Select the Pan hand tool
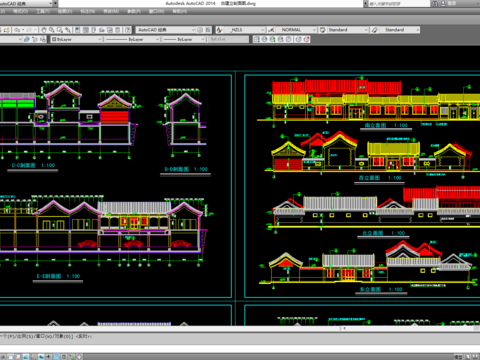This screenshot has height=360, width=480. [x=44, y=30]
